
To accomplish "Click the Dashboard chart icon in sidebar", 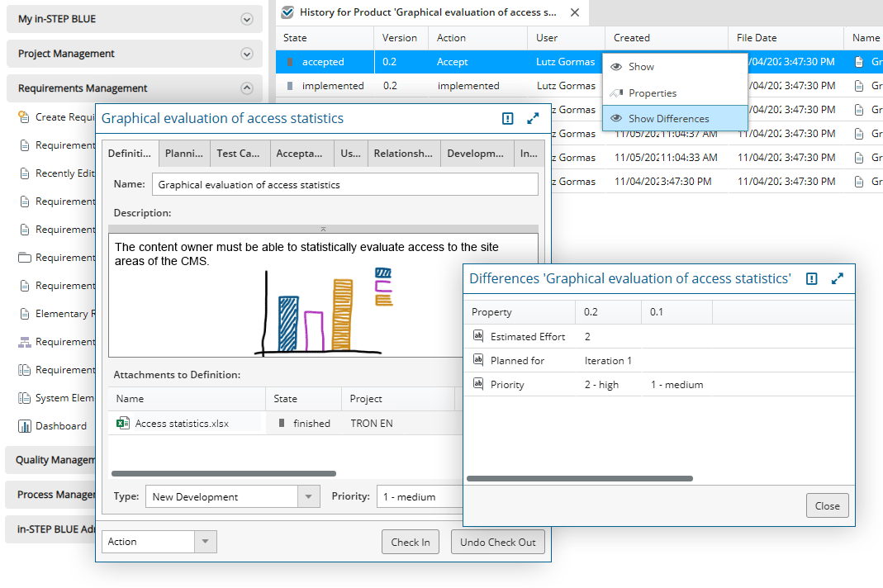I will (x=24, y=426).
